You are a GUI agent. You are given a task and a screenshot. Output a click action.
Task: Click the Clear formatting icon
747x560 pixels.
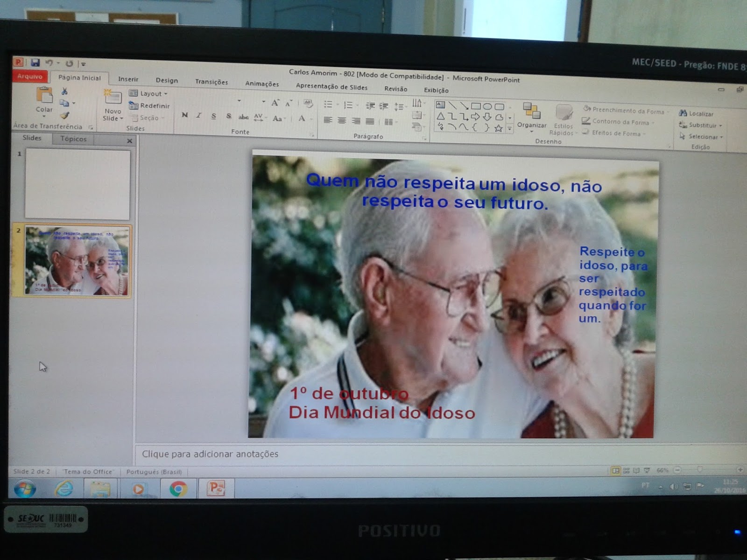308,104
